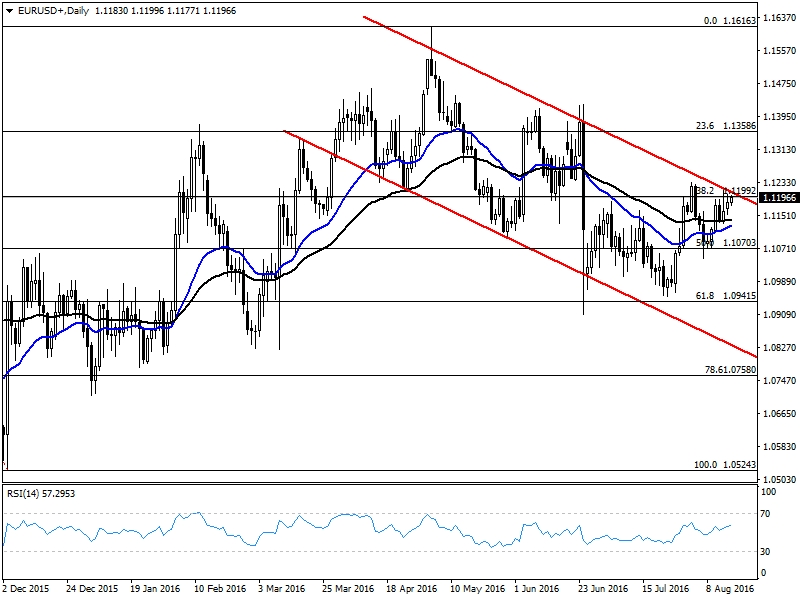The height and width of the screenshot is (600, 800).
Task: Click the Fibonacci 38.2 level label
Action: pos(726,191)
